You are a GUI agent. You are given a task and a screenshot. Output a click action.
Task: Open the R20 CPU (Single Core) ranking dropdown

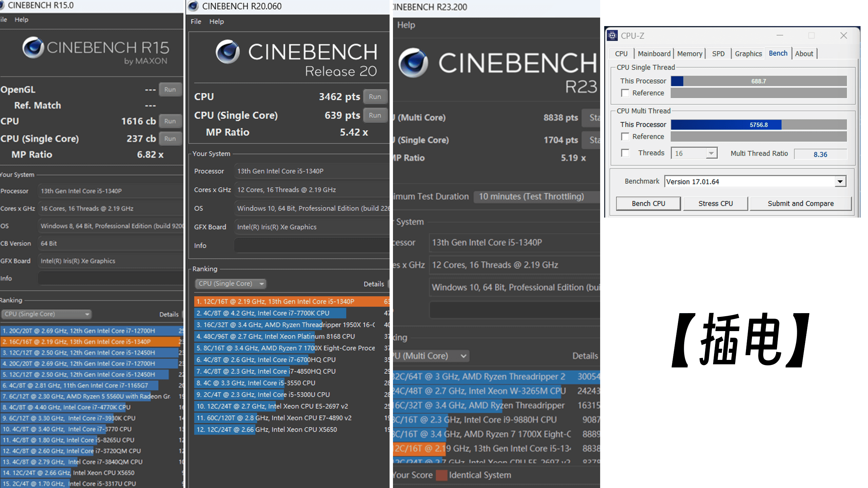(x=231, y=284)
